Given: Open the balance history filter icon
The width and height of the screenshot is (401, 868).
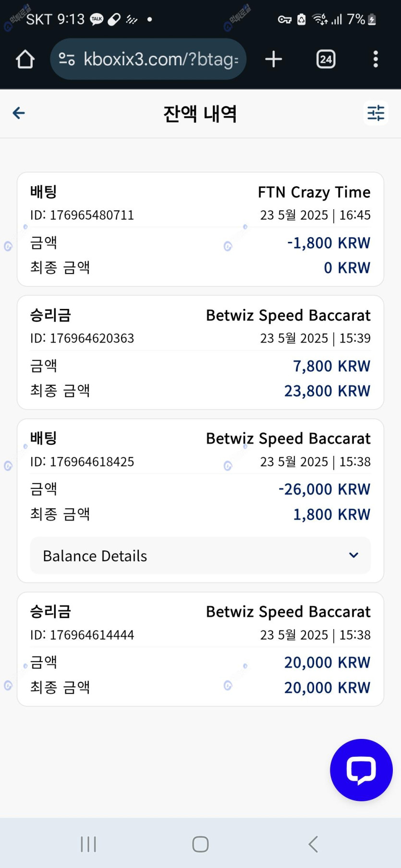Looking at the screenshot, I should pyautogui.click(x=376, y=113).
